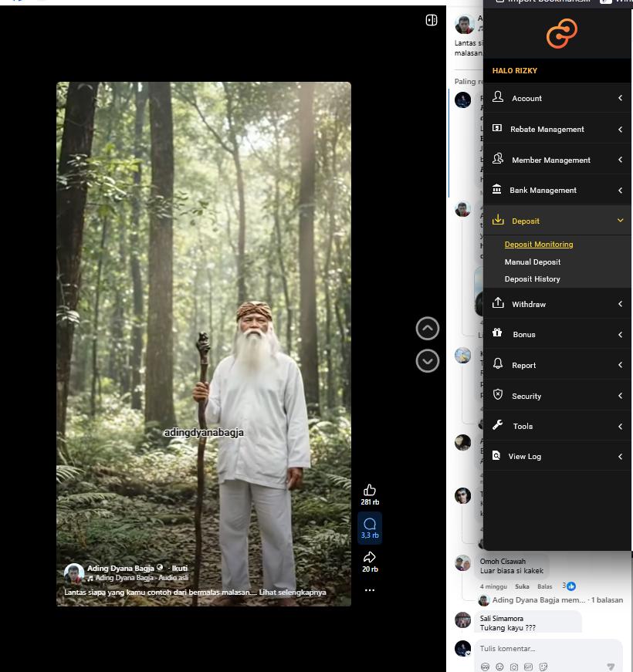Select the Security menu label
The image size is (633, 672).
526,396
